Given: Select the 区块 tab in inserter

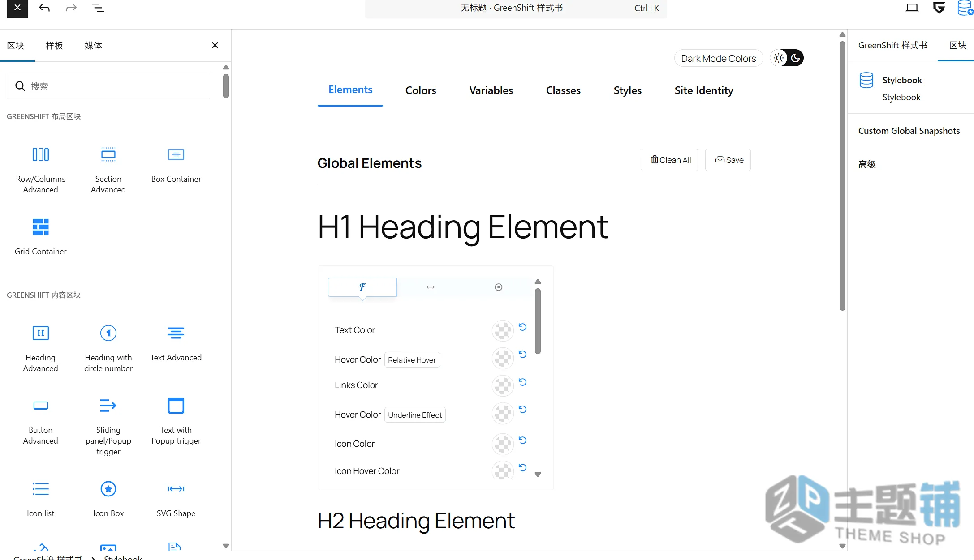Looking at the screenshot, I should (16, 46).
